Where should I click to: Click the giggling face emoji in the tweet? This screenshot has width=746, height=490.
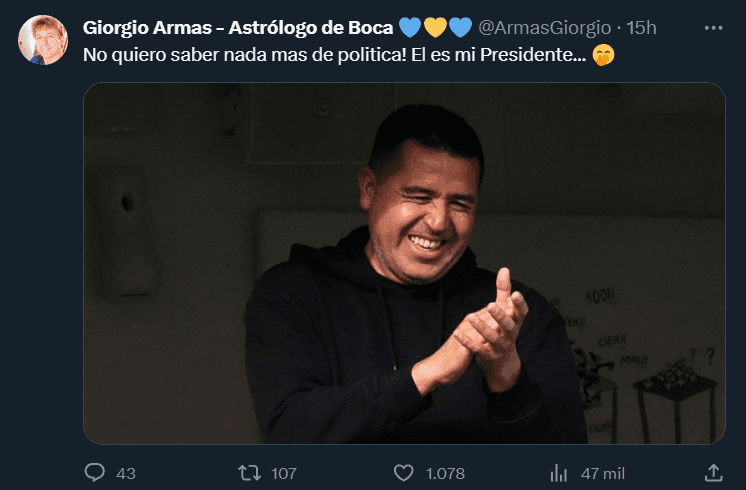(x=603, y=55)
